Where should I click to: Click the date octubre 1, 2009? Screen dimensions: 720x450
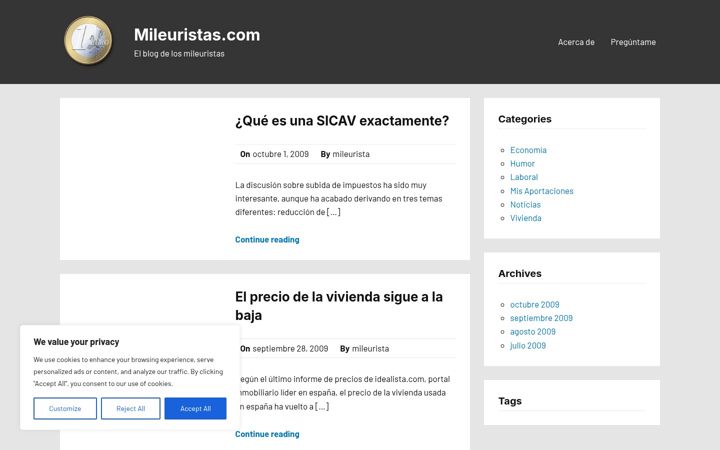[x=281, y=154]
